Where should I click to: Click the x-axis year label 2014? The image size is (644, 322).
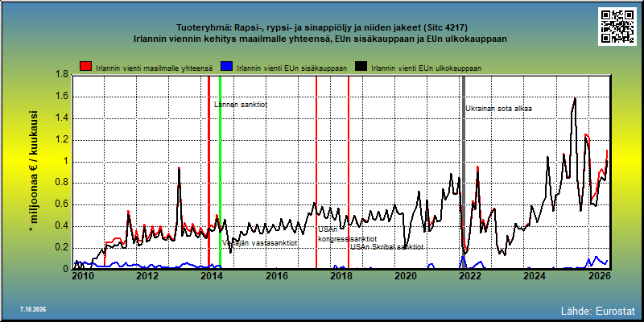point(212,275)
